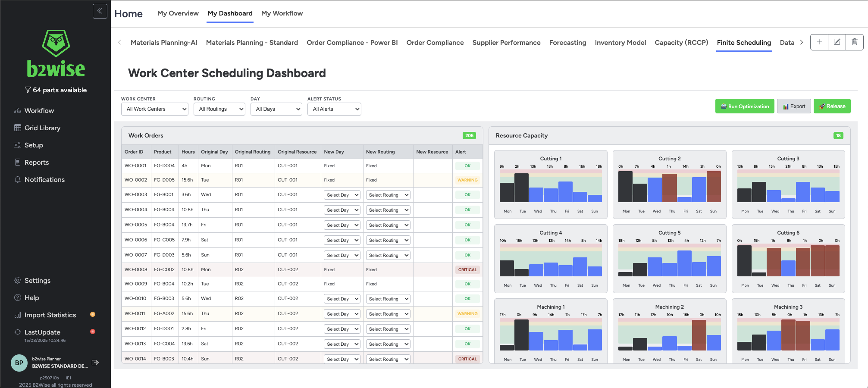Screen dimensions: 868x388
Task: Click the logout icon beside b2wise Planner
Action: tap(95, 363)
